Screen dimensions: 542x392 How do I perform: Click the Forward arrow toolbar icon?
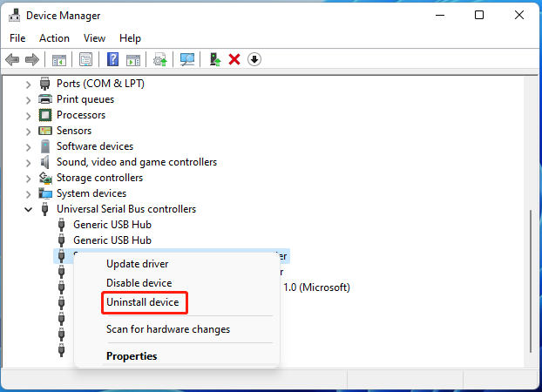click(x=32, y=59)
